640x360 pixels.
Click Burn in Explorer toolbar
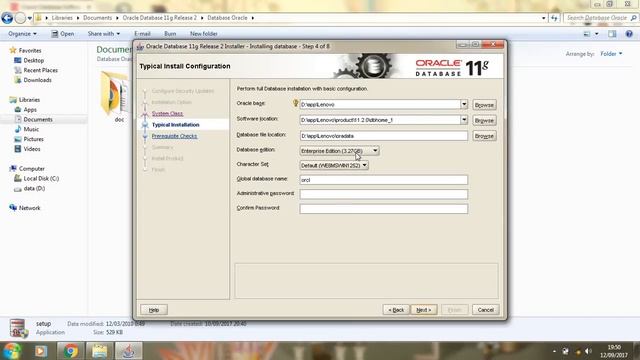click(170, 33)
